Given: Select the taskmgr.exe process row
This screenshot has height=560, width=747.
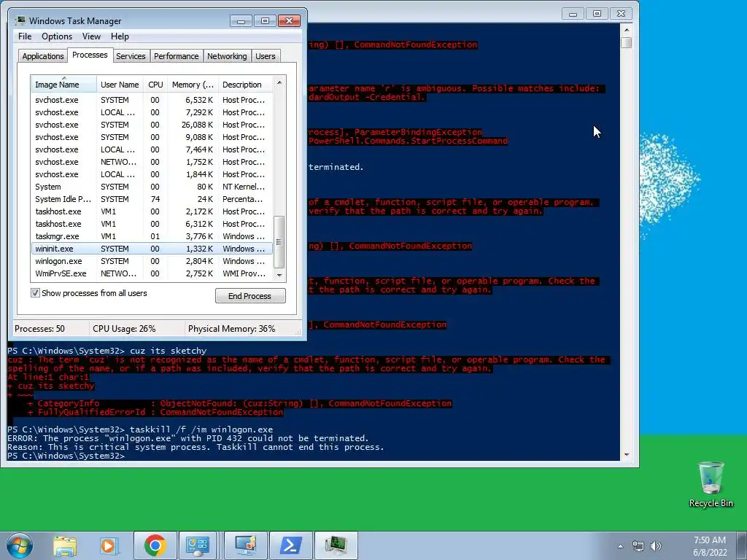Looking at the screenshot, I should (152, 236).
